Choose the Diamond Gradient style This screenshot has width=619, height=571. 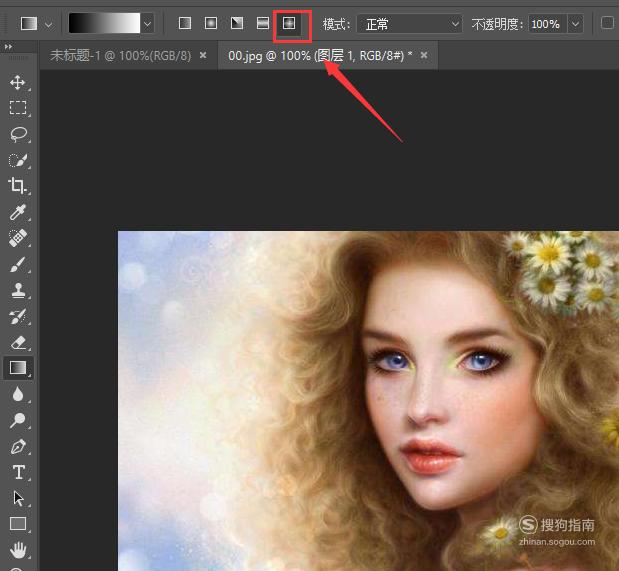[289, 24]
